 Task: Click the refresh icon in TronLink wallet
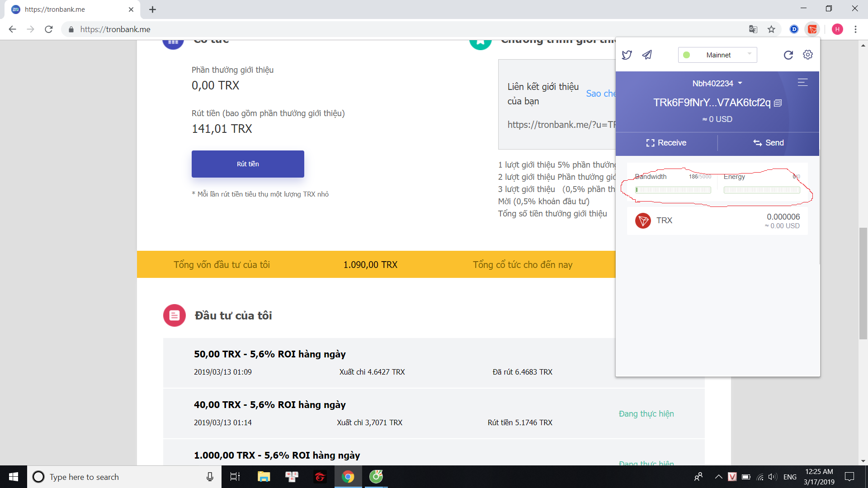[x=788, y=55]
